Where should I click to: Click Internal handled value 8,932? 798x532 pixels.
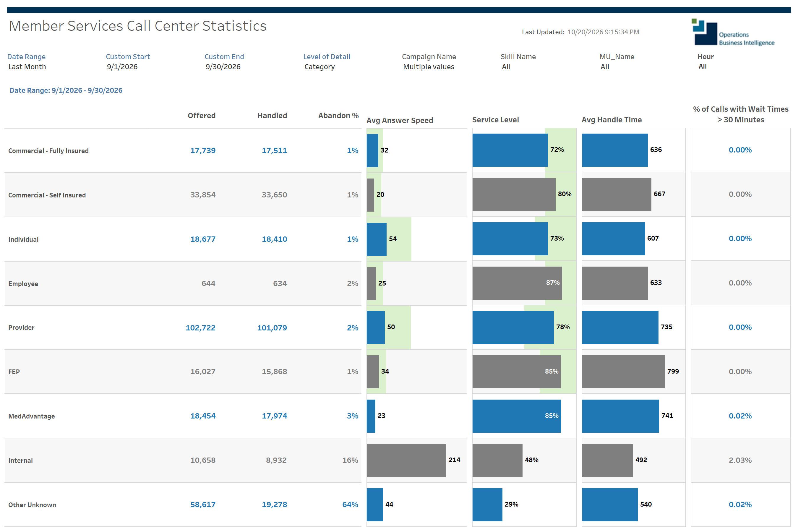pyautogui.click(x=276, y=460)
